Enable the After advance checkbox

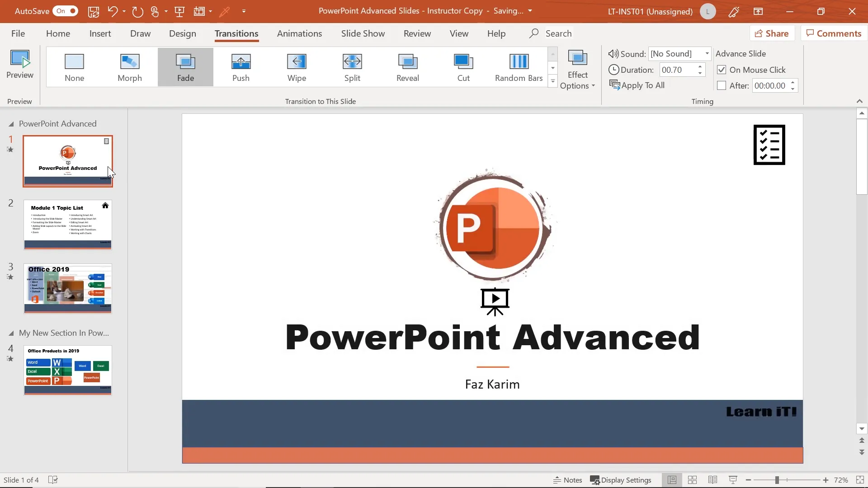click(x=722, y=85)
